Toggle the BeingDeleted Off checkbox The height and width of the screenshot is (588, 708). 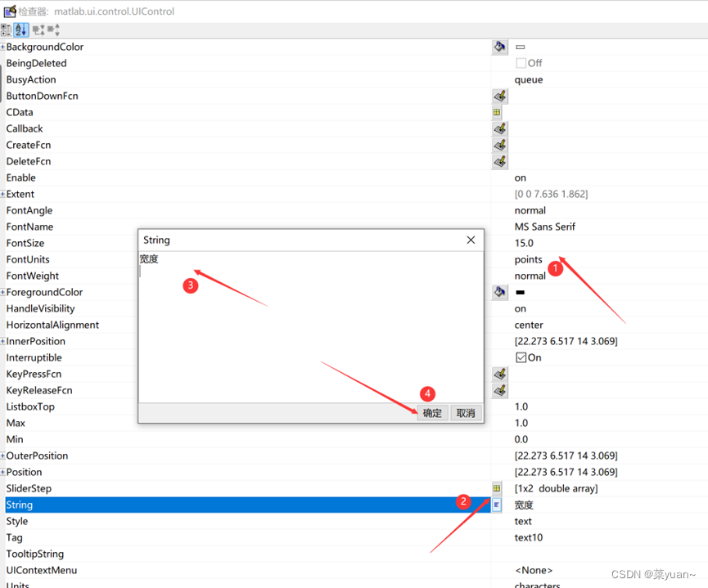tap(521, 63)
